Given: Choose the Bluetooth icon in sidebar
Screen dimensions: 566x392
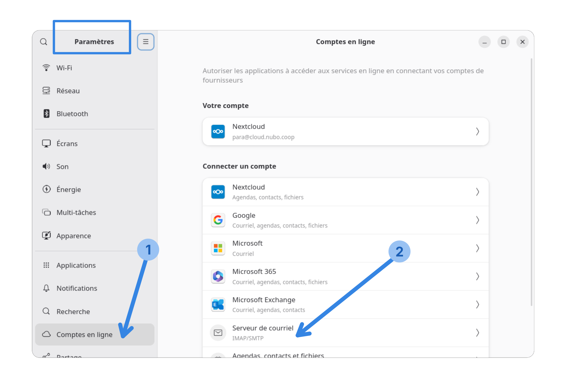Looking at the screenshot, I should click(x=46, y=114).
